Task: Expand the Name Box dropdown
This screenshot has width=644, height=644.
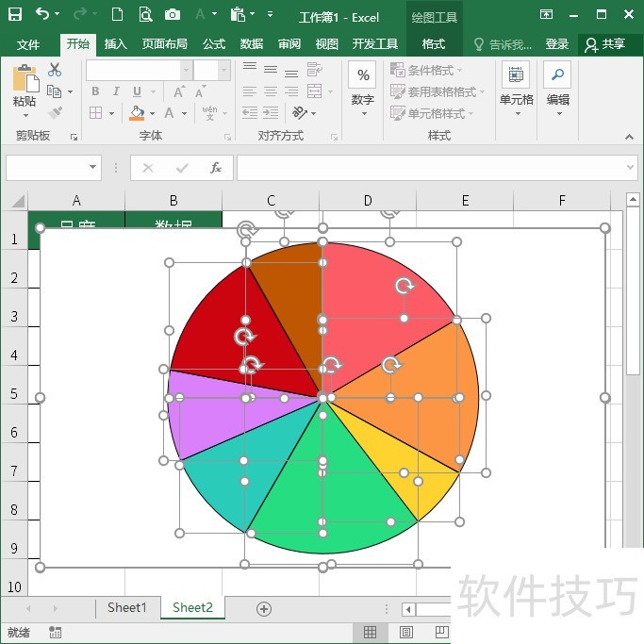Action: pyautogui.click(x=92, y=167)
